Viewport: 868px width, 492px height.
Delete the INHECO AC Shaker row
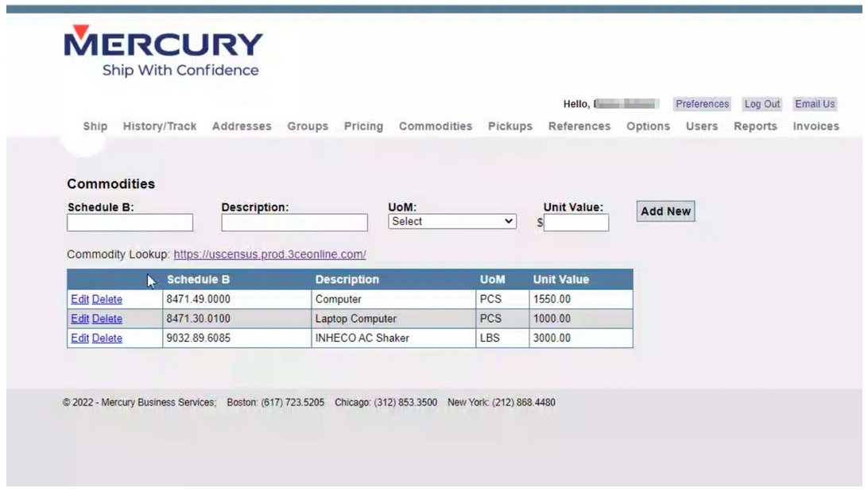[107, 338]
